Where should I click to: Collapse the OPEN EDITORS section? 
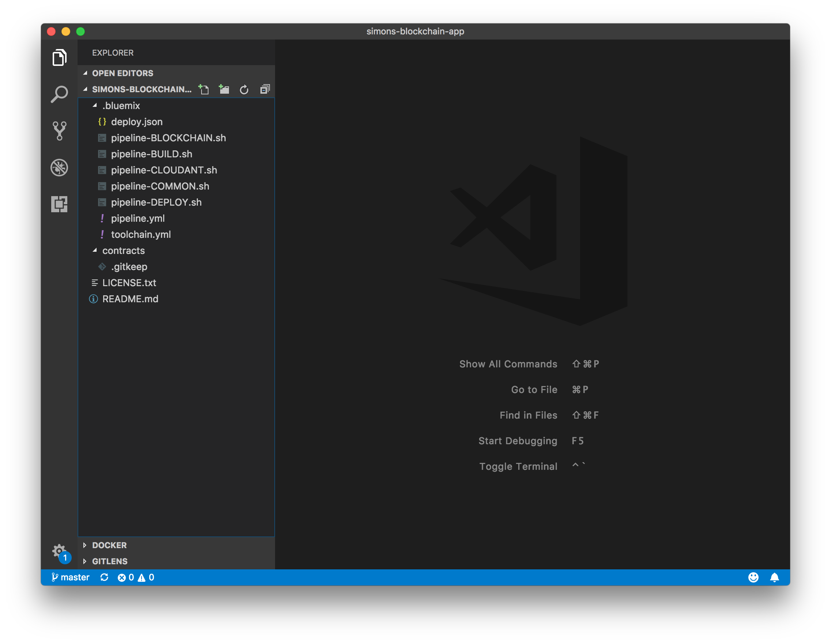[x=122, y=73]
